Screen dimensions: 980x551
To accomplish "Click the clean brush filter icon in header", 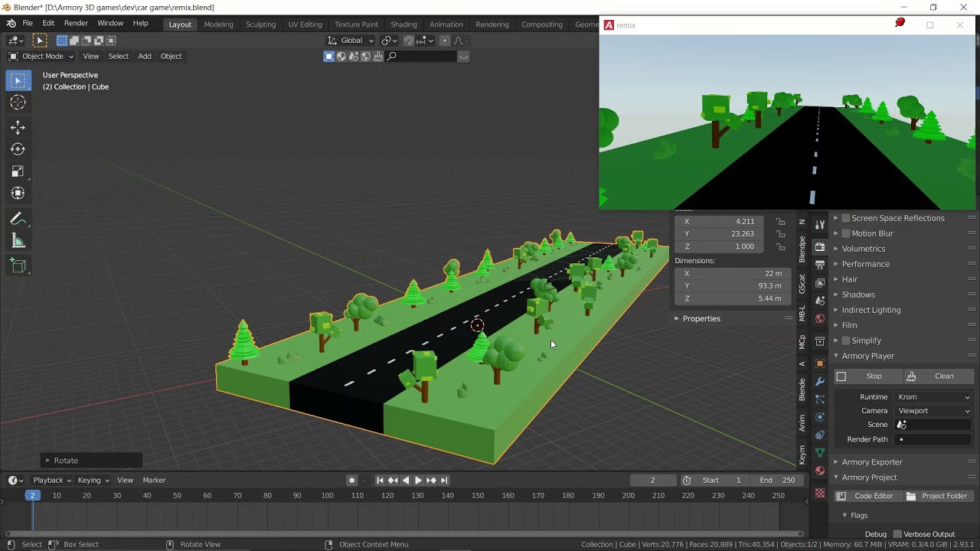I will tap(378, 56).
